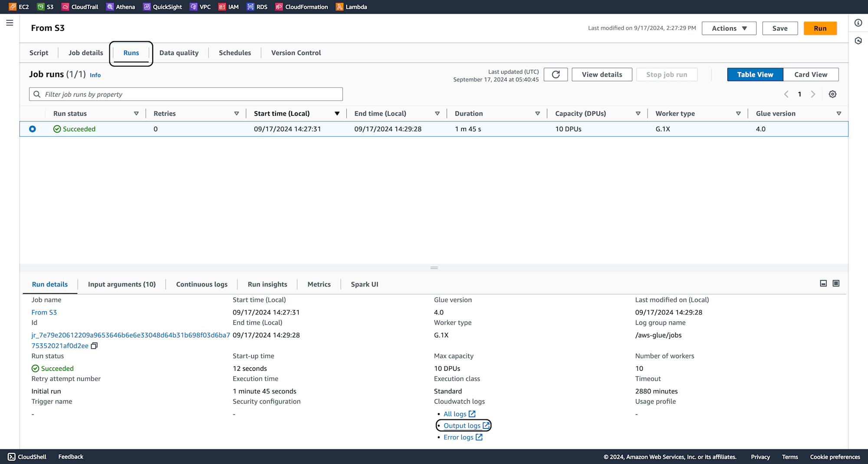Open the hexagon help icon in right sidebar
Image resolution: width=868 pixels, height=464 pixels.
coord(858,41)
